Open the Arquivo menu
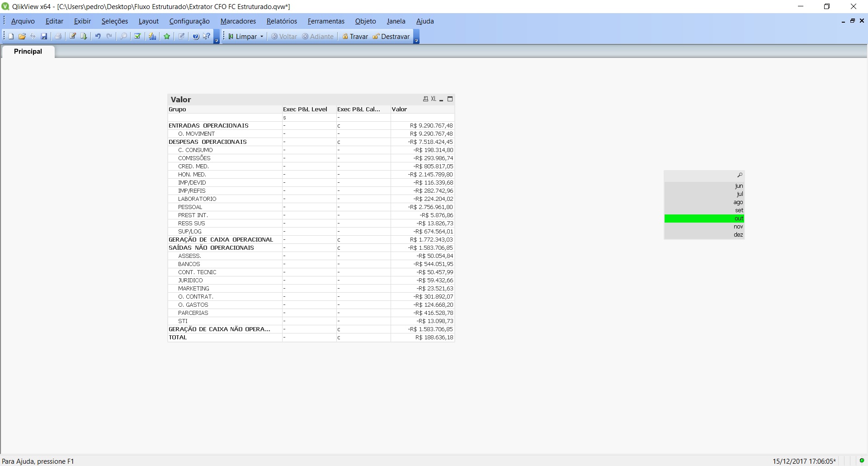 [23, 21]
